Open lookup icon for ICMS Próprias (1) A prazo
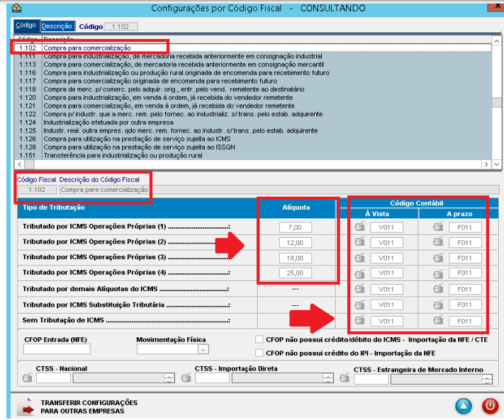Viewport: 504px width, 420px height. point(438,227)
